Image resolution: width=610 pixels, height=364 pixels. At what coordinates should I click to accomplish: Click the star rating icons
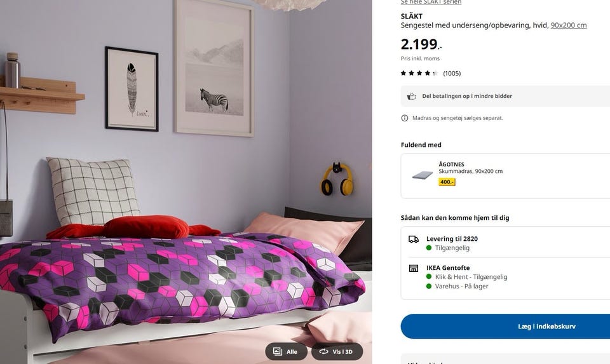(419, 73)
